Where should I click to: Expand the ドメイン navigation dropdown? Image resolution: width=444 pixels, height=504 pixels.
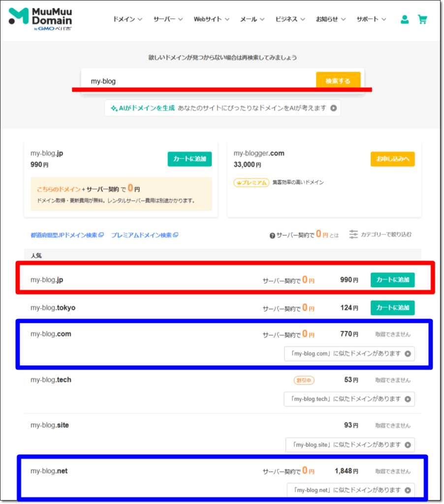click(127, 19)
